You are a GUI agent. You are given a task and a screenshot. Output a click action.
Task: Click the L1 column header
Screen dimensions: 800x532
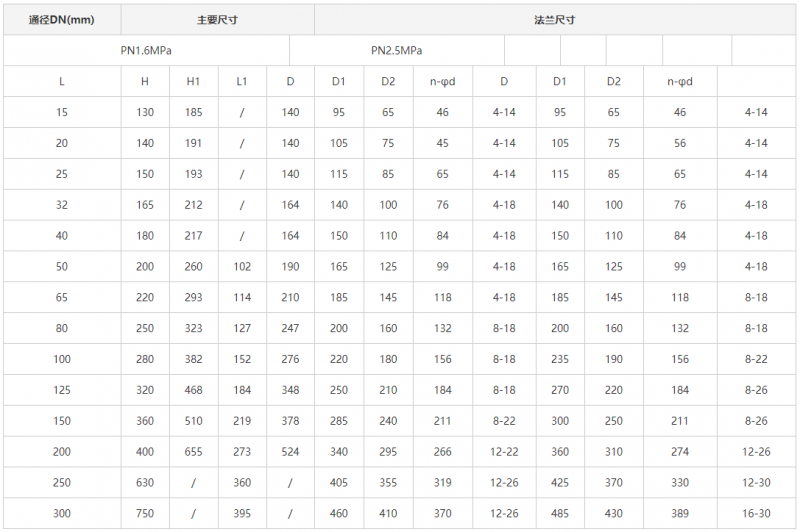coord(242,82)
